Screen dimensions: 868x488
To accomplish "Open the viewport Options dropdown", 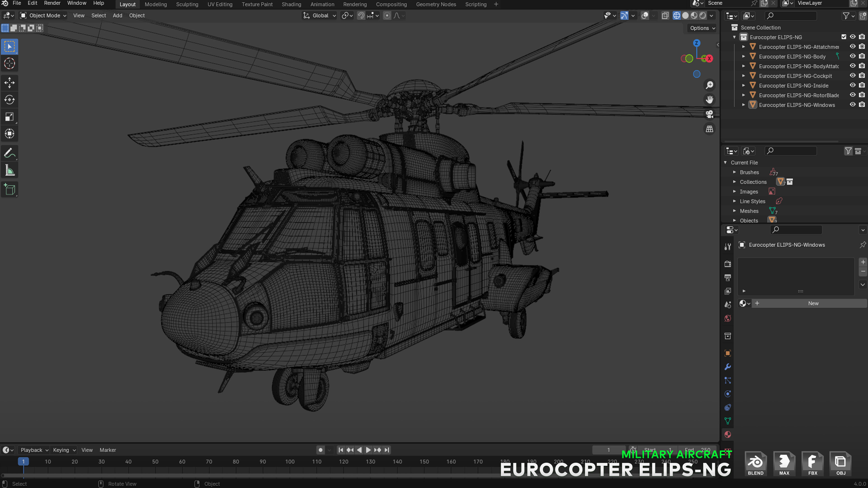I will (x=702, y=28).
